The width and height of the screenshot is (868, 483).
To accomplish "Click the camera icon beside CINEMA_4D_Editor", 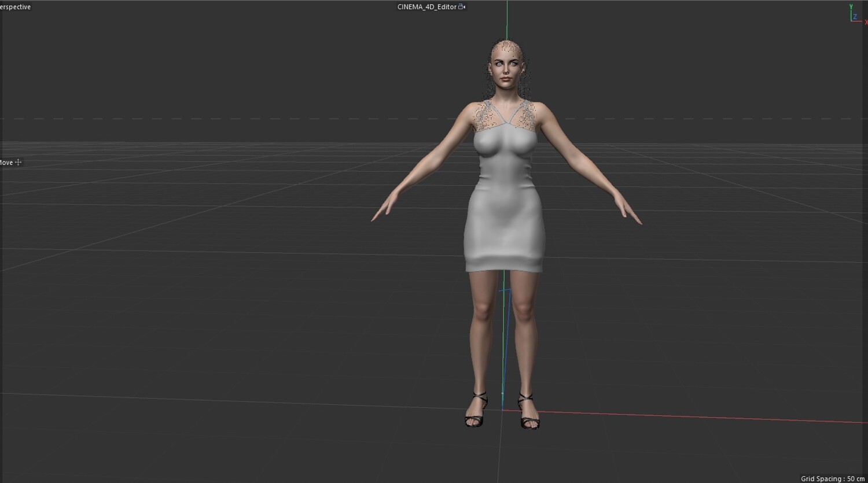I will pos(462,7).
